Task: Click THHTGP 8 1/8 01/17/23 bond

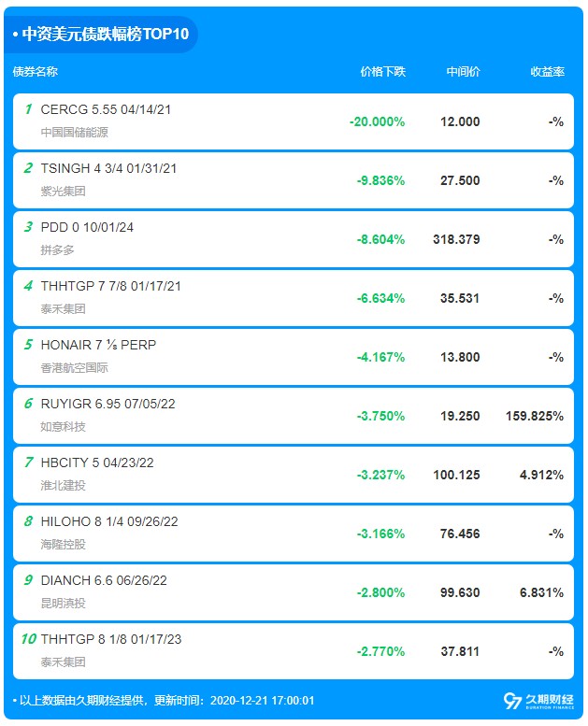Action: 110,639
